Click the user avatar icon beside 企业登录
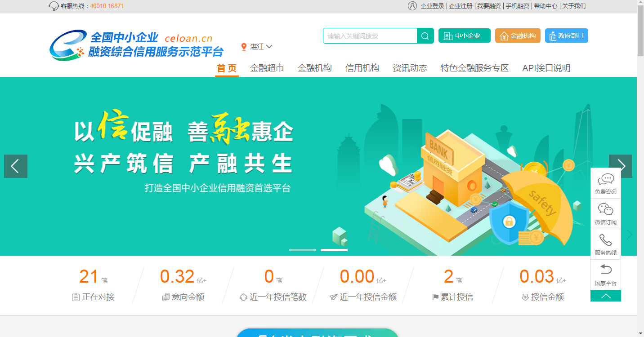The image size is (644, 337). coord(412,6)
